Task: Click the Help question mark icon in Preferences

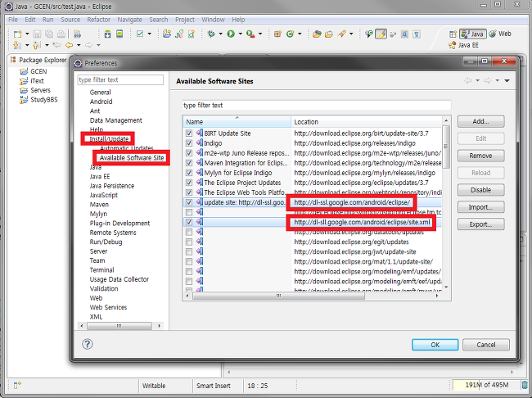Action: pos(88,344)
